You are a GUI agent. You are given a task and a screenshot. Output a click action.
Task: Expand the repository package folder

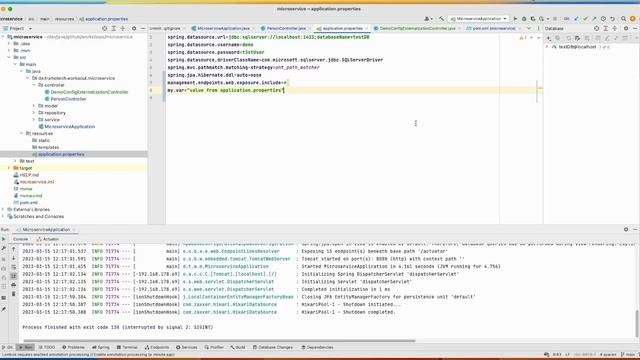click(x=34, y=113)
